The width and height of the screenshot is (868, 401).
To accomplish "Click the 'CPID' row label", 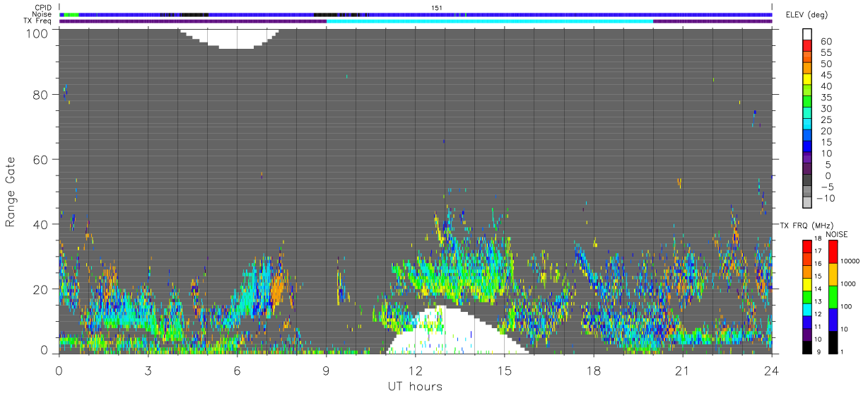I will coord(44,7).
